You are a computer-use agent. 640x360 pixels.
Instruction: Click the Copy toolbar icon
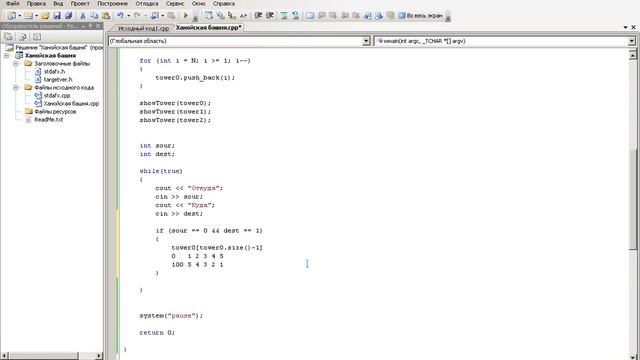coord(94,16)
